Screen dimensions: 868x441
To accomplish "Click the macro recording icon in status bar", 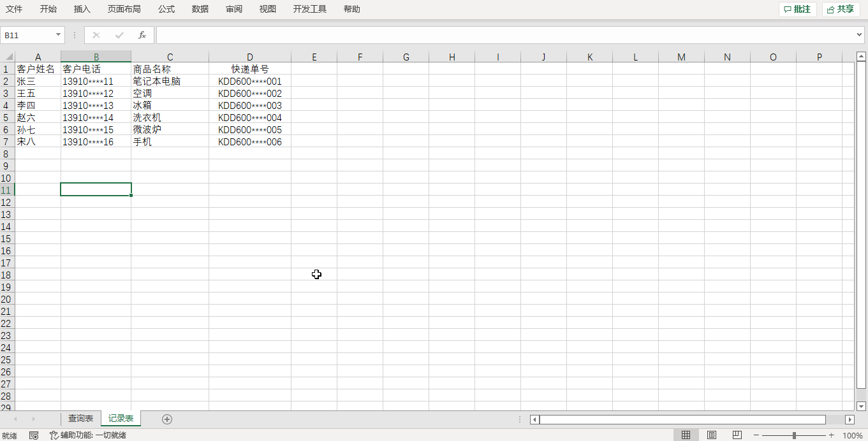I will [34, 435].
